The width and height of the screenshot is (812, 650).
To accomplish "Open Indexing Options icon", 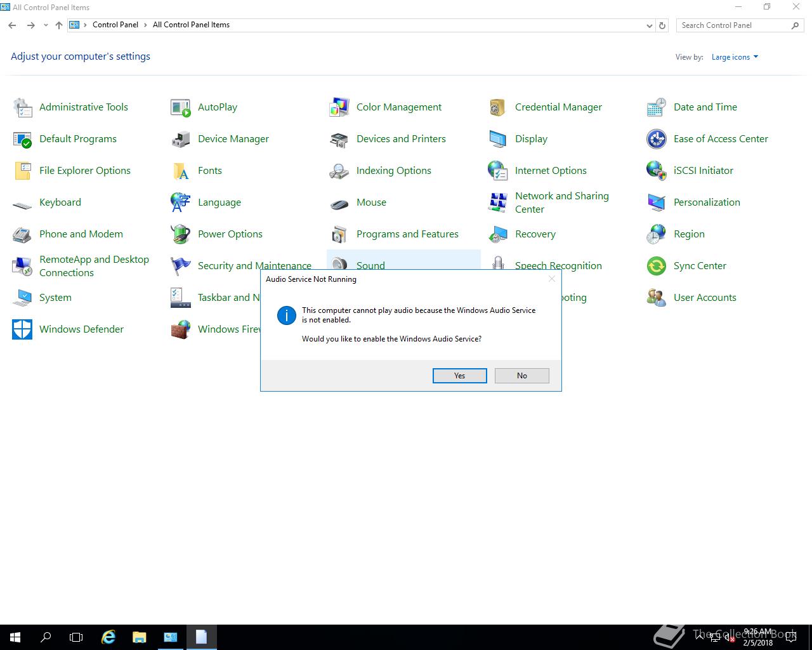I will pyautogui.click(x=339, y=171).
